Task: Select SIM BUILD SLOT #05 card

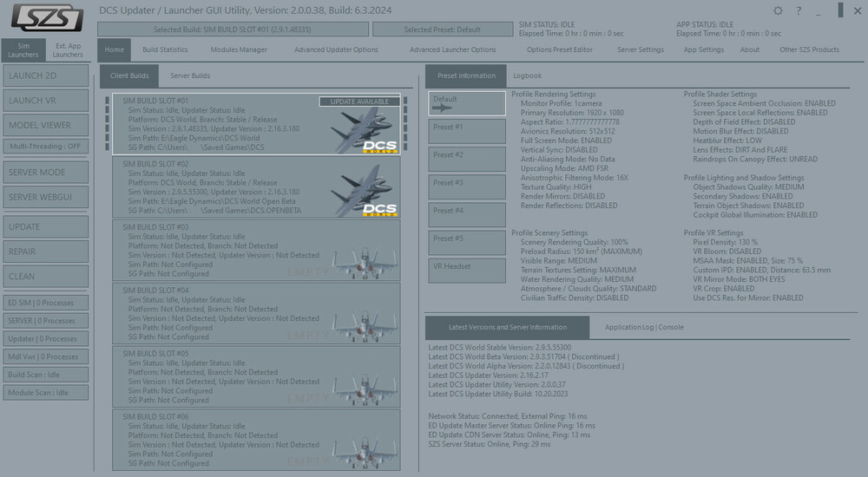Action: pyautogui.click(x=256, y=377)
